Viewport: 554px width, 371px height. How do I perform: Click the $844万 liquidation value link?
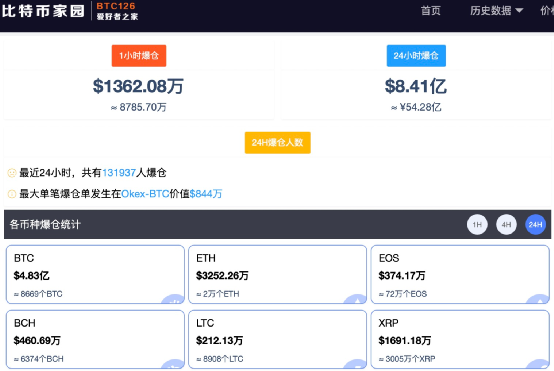click(x=206, y=194)
